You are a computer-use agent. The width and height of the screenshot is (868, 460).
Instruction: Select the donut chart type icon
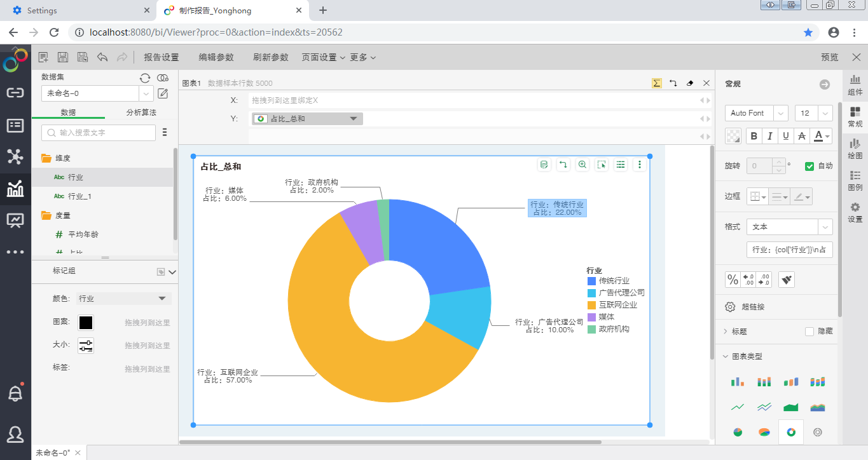(791, 432)
